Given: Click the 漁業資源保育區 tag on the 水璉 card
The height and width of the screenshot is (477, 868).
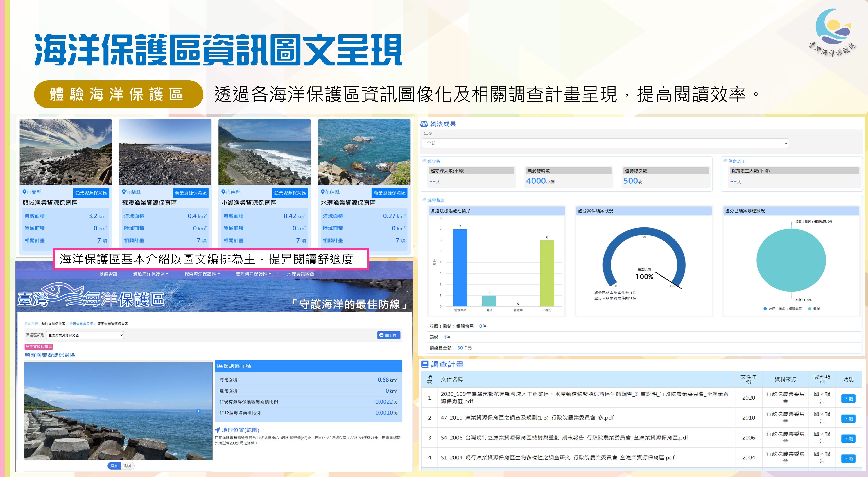Looking at the screenshot, I should [x=390, y=193].
